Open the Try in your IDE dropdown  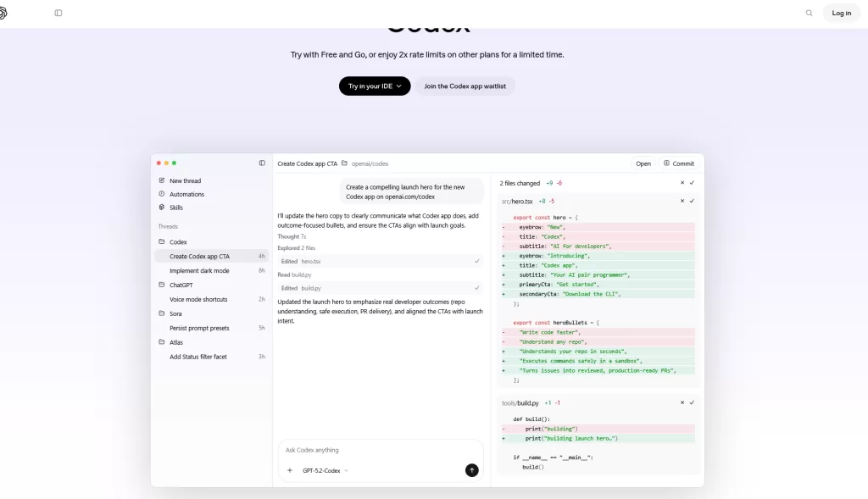pyautogui.click(x=375, y=86)
